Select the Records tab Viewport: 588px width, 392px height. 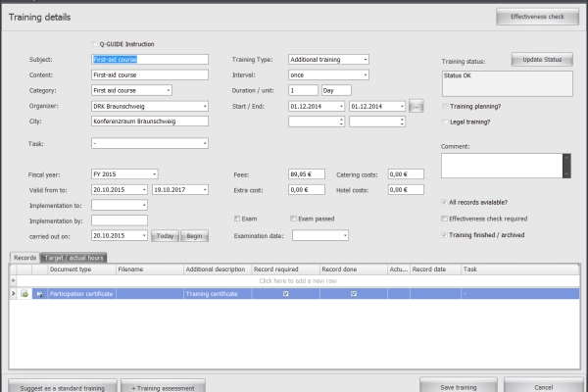pyautogui.click(x=24, y=257)
